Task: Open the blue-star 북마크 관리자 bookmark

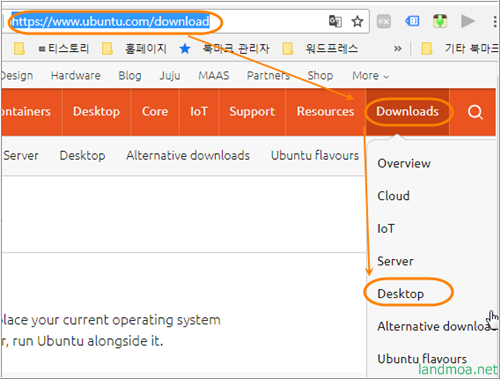Action: [224, 49]
